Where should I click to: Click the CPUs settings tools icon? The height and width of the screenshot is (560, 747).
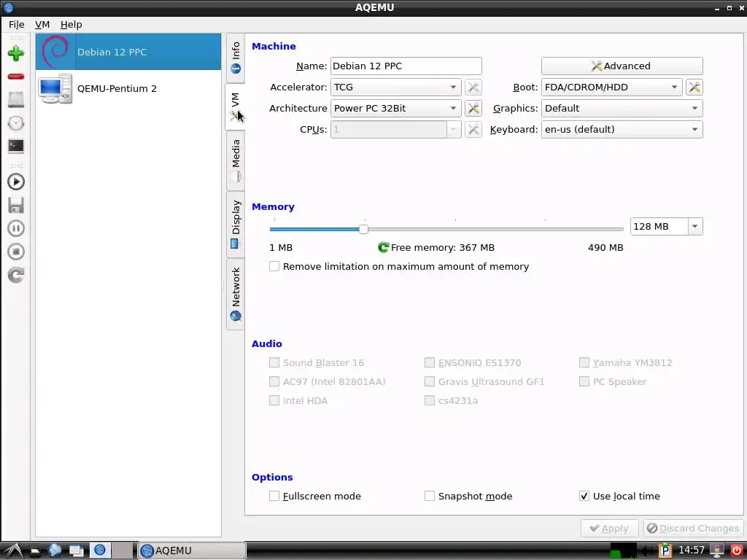(x=473, y=129)
